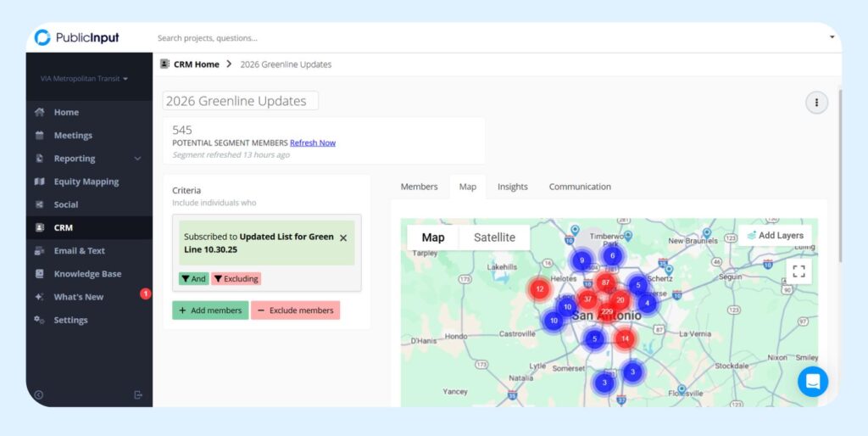Click the three-dot options menu button
Screen dimensions: 868x436
[816, 103]
